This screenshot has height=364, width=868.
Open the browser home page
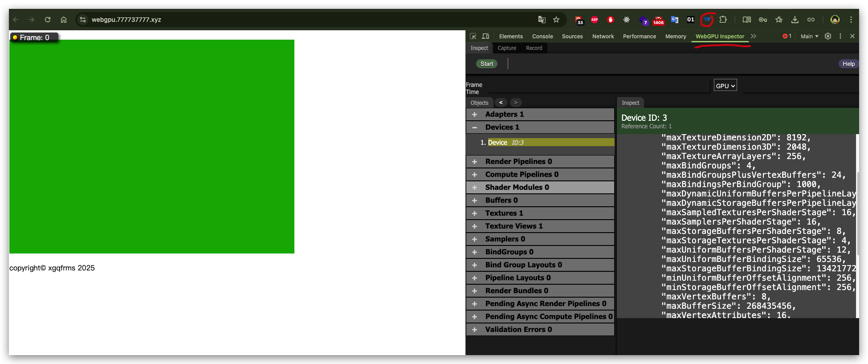click(x=64, y=20)
